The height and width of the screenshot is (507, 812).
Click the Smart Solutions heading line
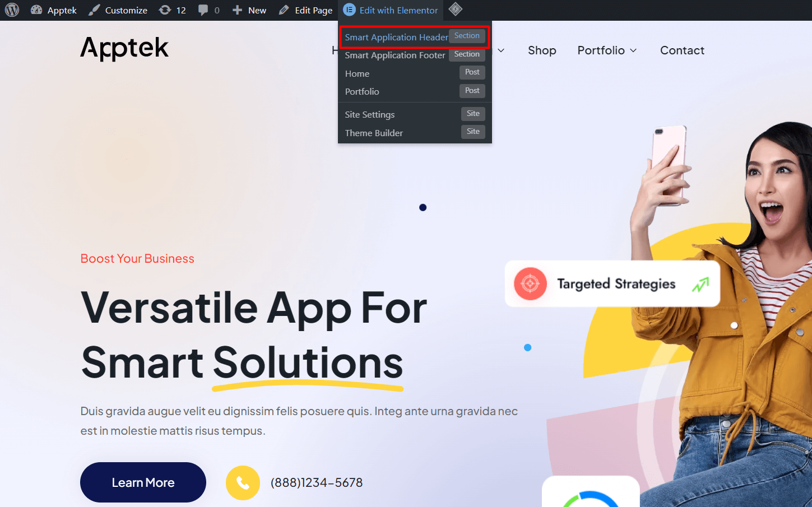[x=242, y=362]
